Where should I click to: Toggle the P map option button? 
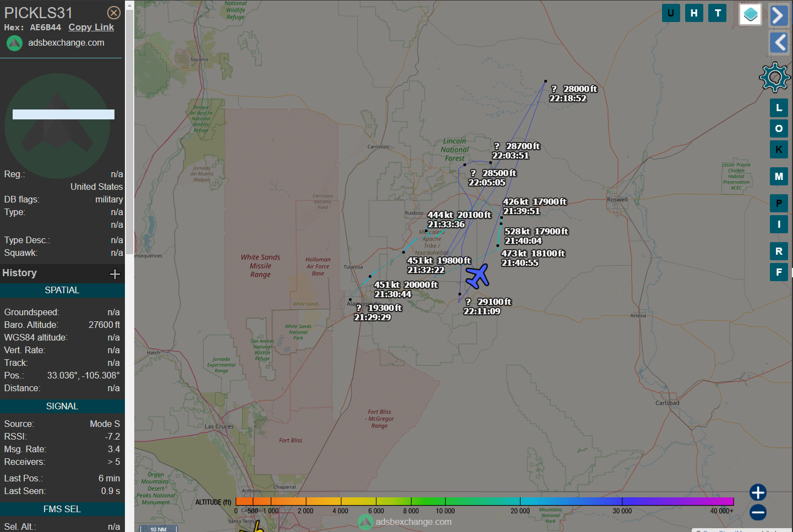click(779, 204)
